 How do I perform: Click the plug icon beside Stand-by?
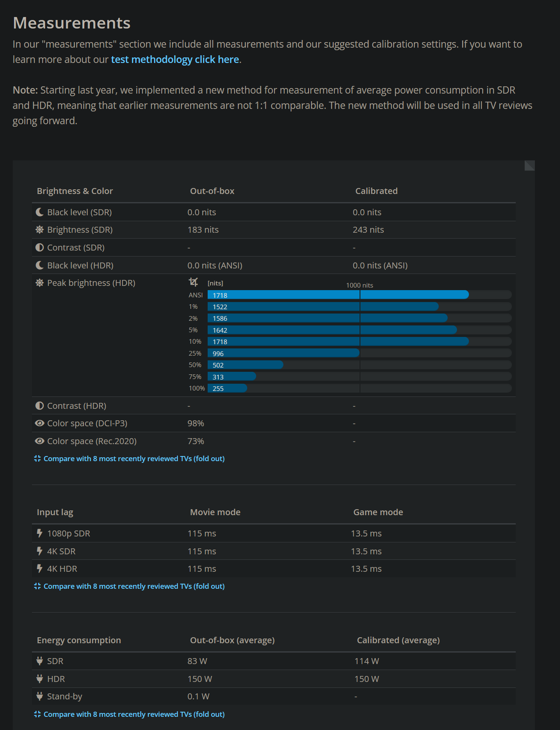click(x=40, y=696)
